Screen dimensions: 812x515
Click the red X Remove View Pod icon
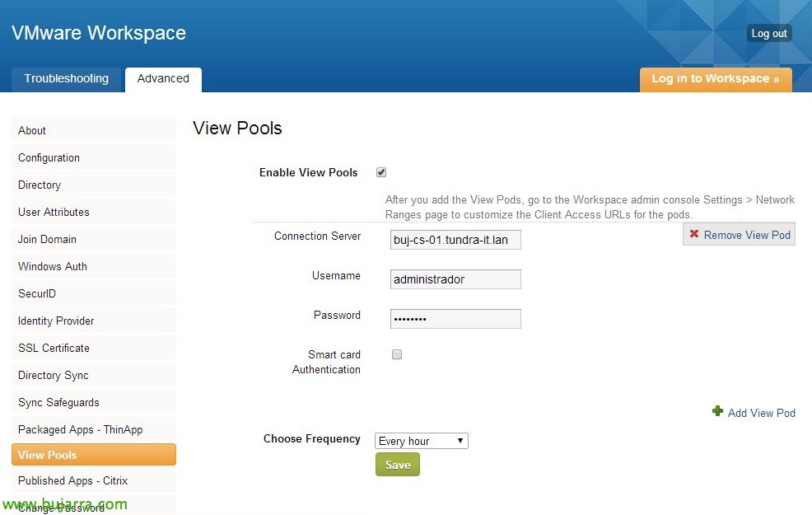coord(694,234)
